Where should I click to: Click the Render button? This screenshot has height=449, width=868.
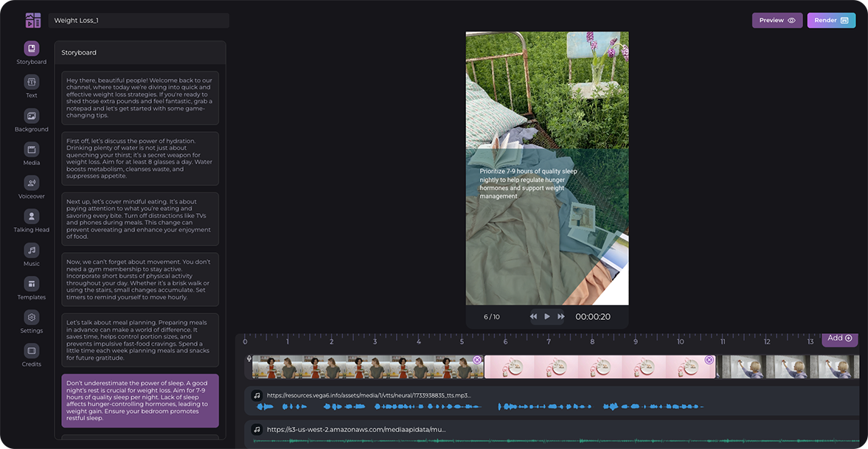point(831,20)
